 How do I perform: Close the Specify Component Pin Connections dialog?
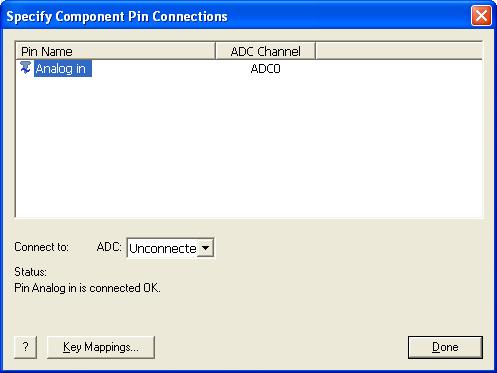481,16
